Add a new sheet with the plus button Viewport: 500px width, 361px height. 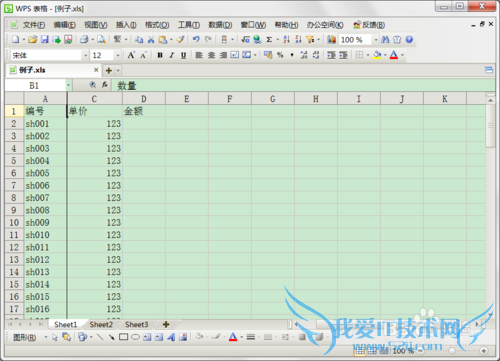click(166, 324)
